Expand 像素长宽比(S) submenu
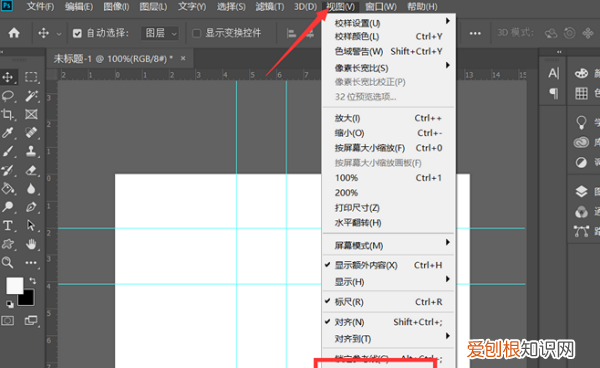 [388, 68]
